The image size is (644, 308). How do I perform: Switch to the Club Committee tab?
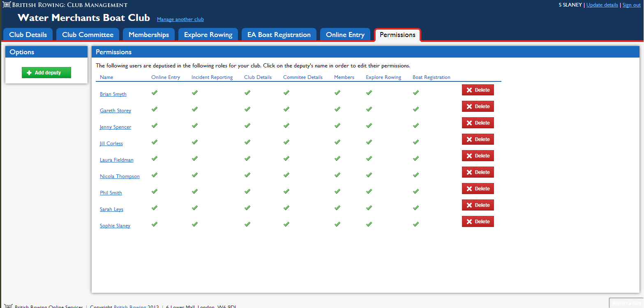tap(88, 35)
